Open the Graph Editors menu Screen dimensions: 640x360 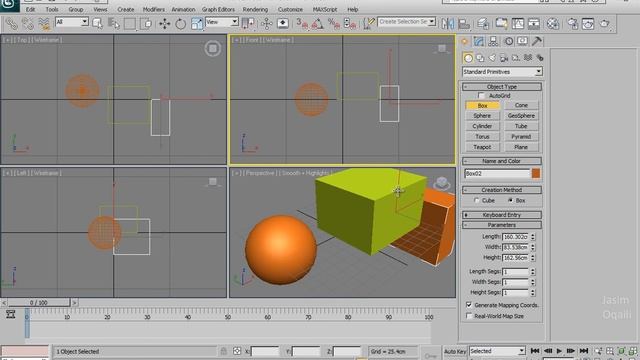[218, 9]
